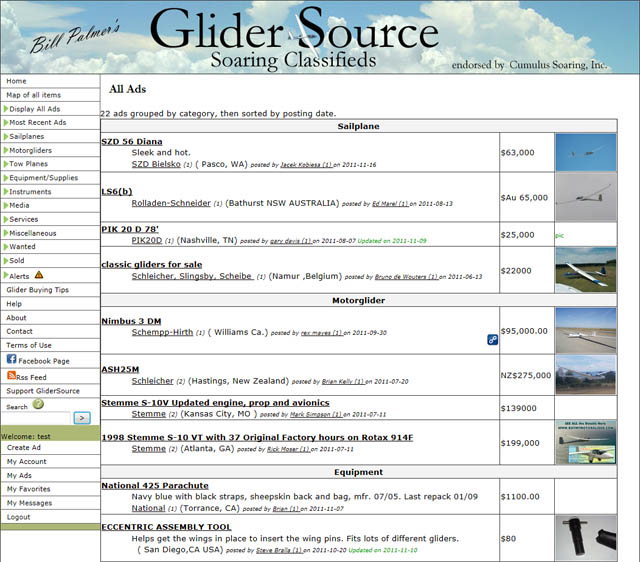Open the 1998 Stemme S-10 VT thumbnail
The height and width of the screenshot is (562, 640).
[586, 442]
